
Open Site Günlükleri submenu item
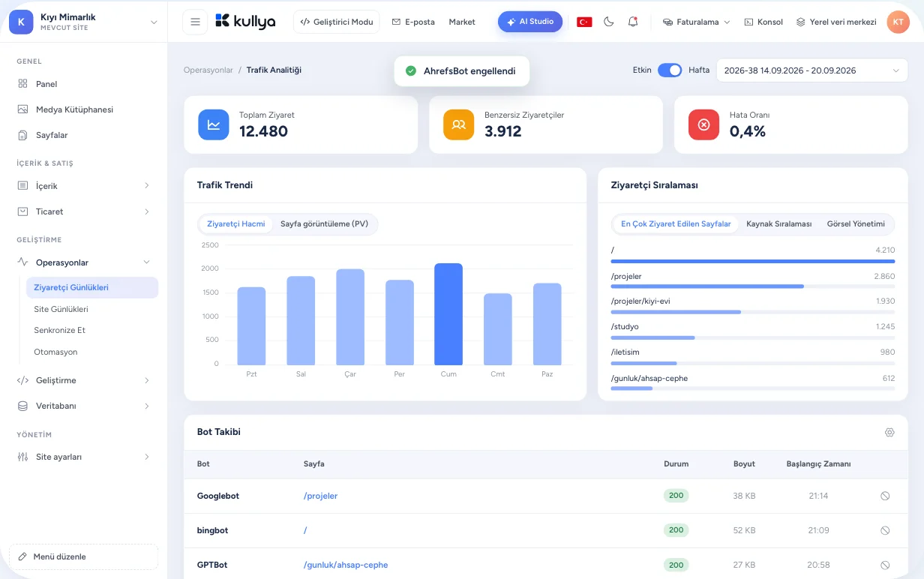tap(92, 309)
